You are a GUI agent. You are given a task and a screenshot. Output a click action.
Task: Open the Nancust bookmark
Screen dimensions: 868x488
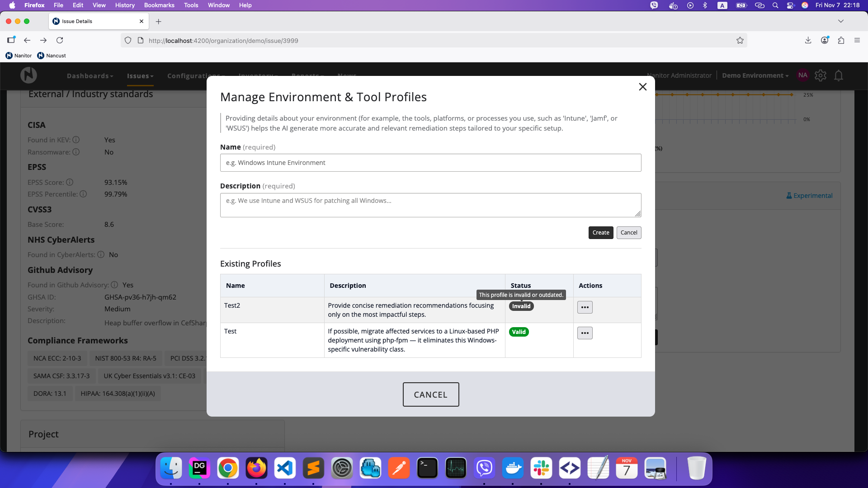52,56
